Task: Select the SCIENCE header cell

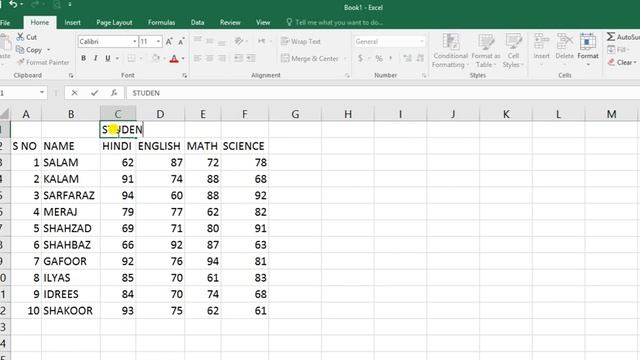Action: 244,146
